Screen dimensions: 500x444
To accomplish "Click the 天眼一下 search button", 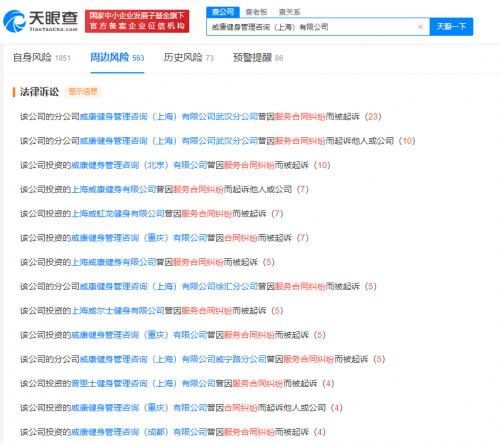I will [451, 27].
